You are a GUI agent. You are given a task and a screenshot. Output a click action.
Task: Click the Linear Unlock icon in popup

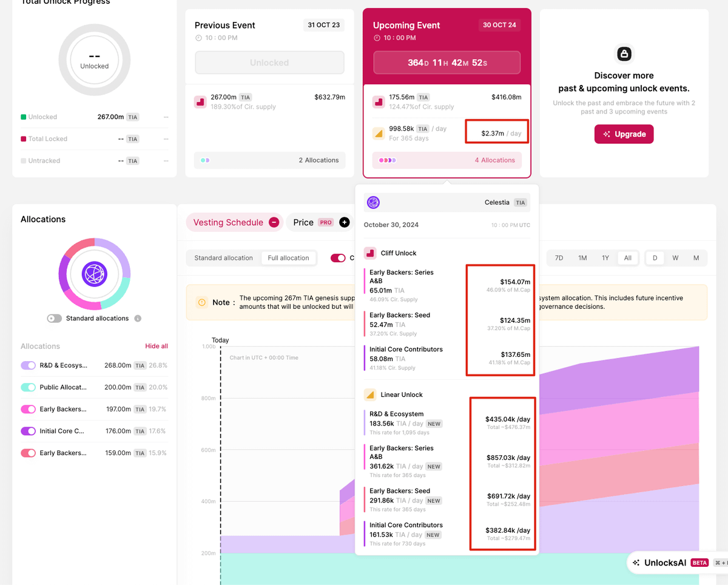370,395
